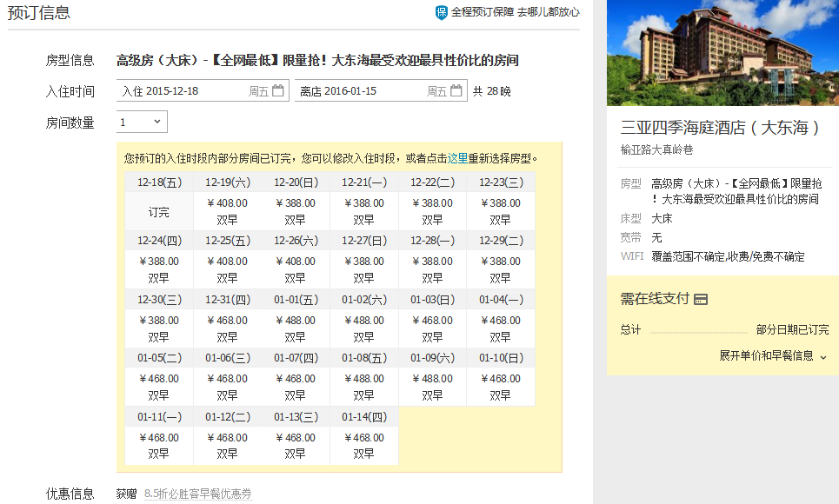Click the 01-10(日) date header
The image size is (839, 504).
tap(501, 358)
